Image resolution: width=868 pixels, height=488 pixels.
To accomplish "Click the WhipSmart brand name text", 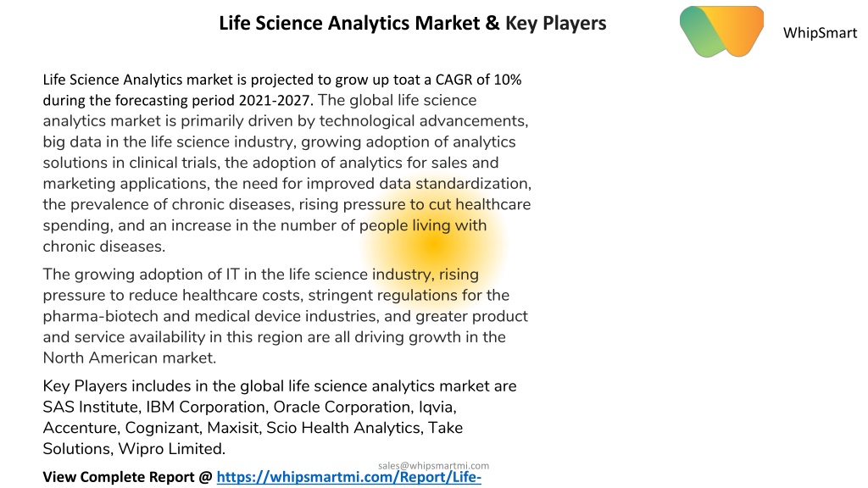I will point(820,33).
